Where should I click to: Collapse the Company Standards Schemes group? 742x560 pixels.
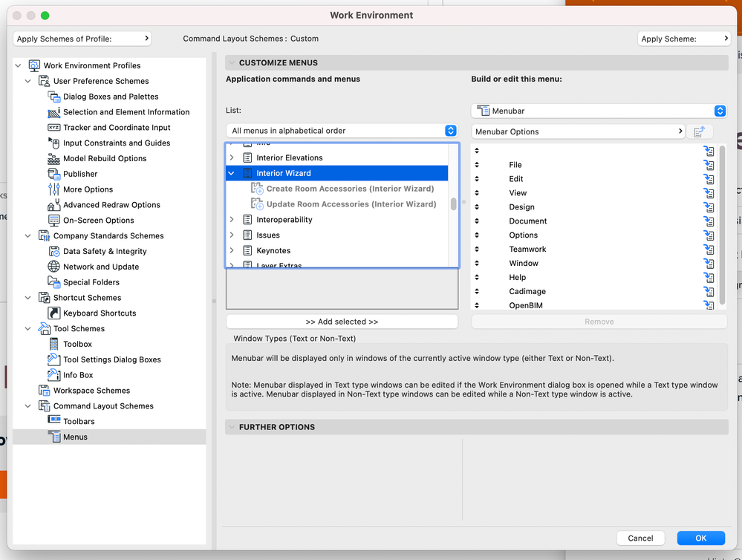click(28, 235)
